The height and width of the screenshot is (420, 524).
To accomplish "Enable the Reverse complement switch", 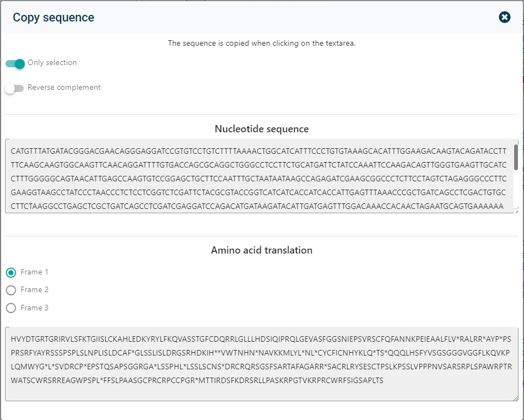I will tap(14, 88).
